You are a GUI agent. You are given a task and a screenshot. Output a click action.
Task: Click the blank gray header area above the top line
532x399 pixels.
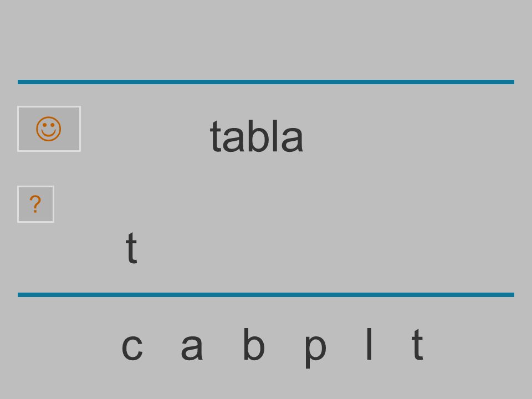click(x=266, y=40)
